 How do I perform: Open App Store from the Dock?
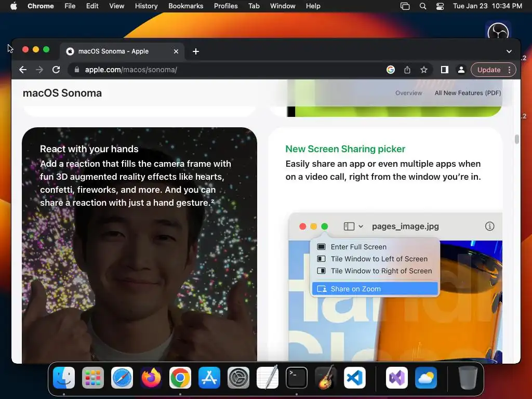pyautogui.click(x=209, y=378)
